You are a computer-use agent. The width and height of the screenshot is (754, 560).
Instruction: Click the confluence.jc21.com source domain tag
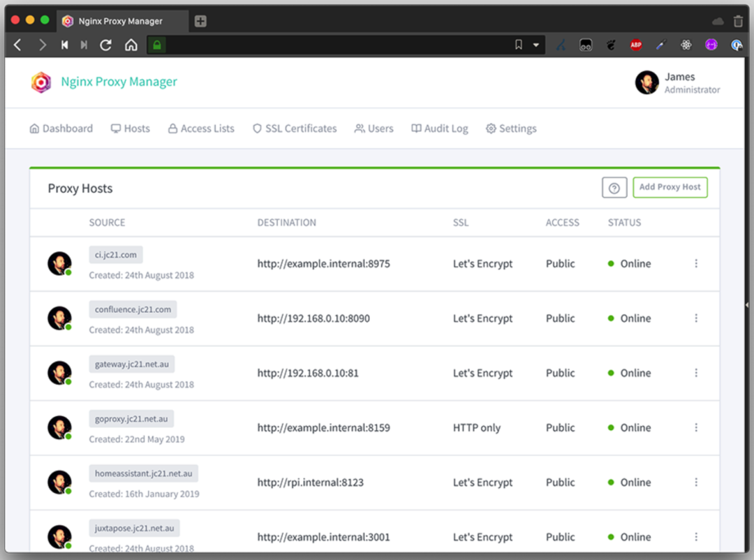pyautogui.click(x=133, y=309)
